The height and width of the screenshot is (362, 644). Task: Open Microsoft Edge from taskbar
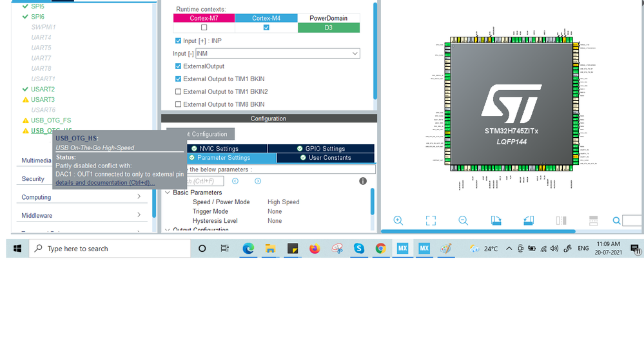pyautogui.click(x=248, y=248)
